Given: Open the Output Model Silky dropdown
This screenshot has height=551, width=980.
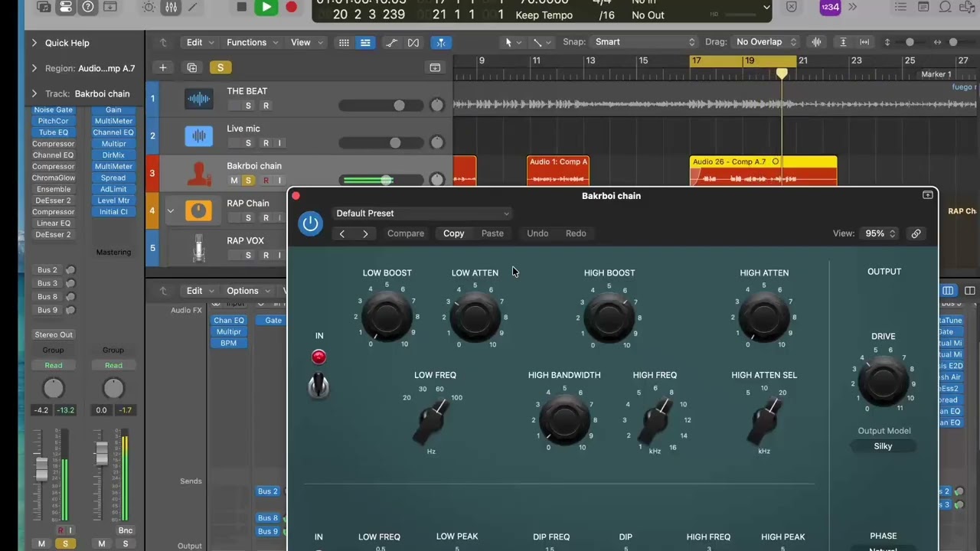Looking at the screenshot, I should (x=884, y=446).
